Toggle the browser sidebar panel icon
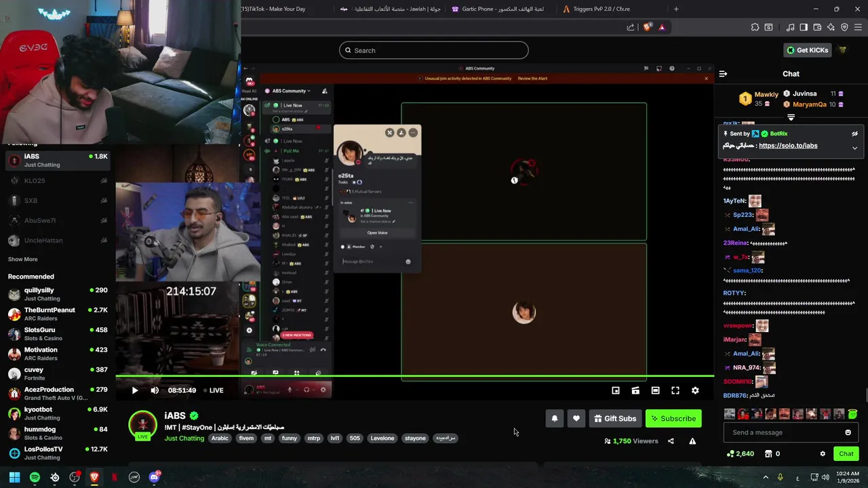The image size is (868, 488). (x=804, y=27)
